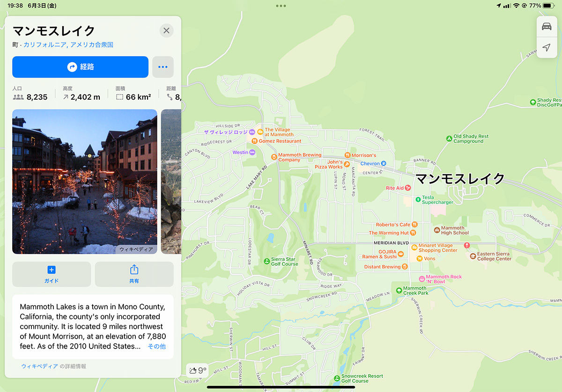Open the Mammoth Lakes village photo
Viewport: 562px width, 392px height.
pyautogui.click(x=84, y=181)
